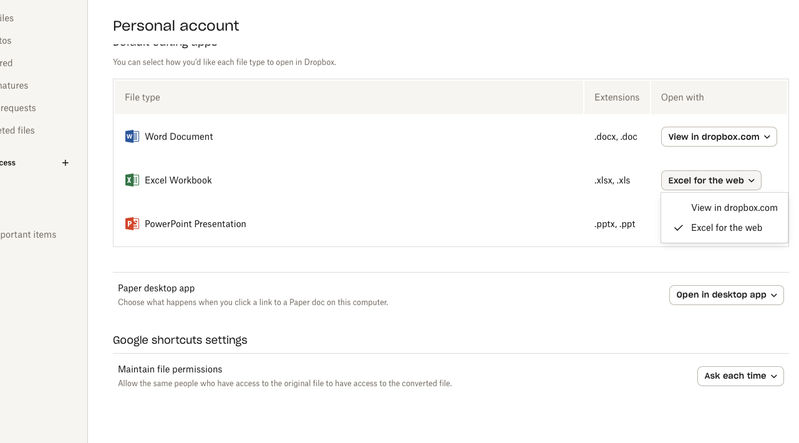Go to file requests in the sidebar
This screenshot has height=443, width=799.
18,108
